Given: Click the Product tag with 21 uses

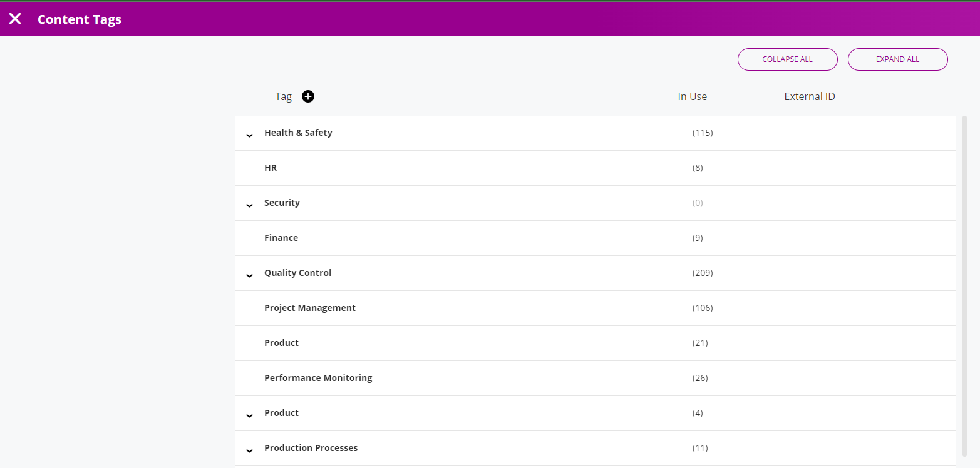Looking at the screenshot, I should [281, 343].
